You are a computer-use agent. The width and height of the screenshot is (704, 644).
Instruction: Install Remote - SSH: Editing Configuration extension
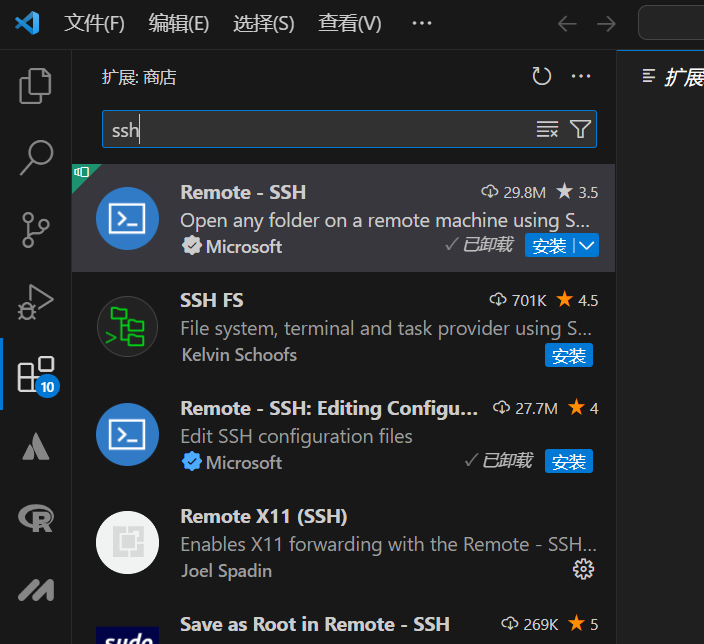(x=569, y=461)
